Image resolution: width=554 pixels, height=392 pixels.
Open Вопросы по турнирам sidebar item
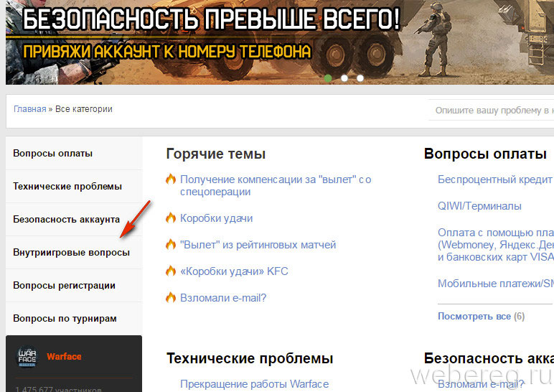pos(74,319)
